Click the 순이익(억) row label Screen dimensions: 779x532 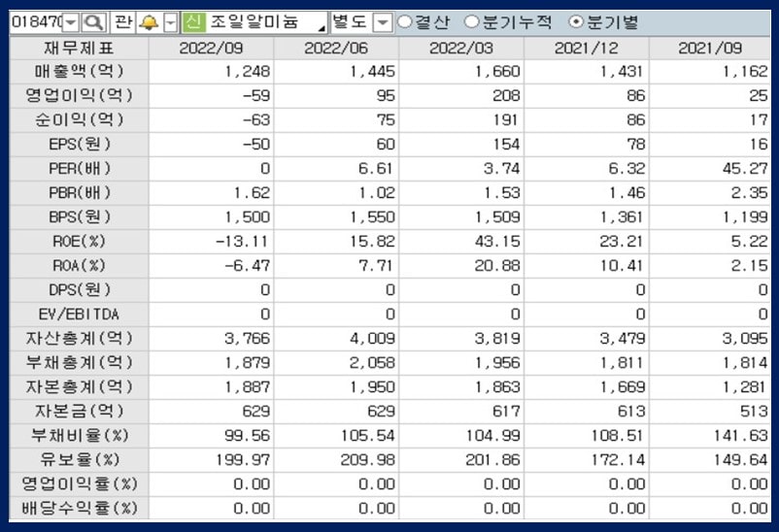(x=79, y=120)
